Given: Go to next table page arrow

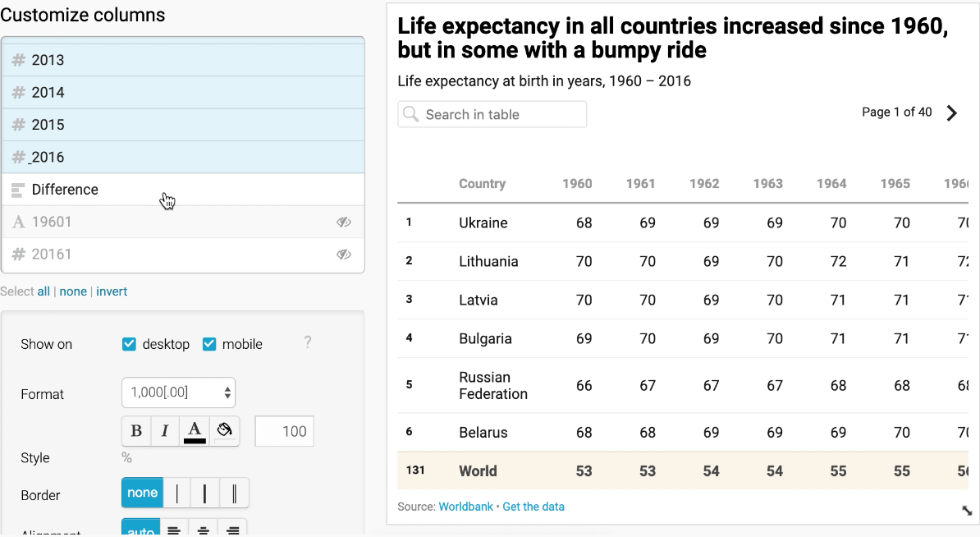Looking at the screenshot, I should [952, 113].
